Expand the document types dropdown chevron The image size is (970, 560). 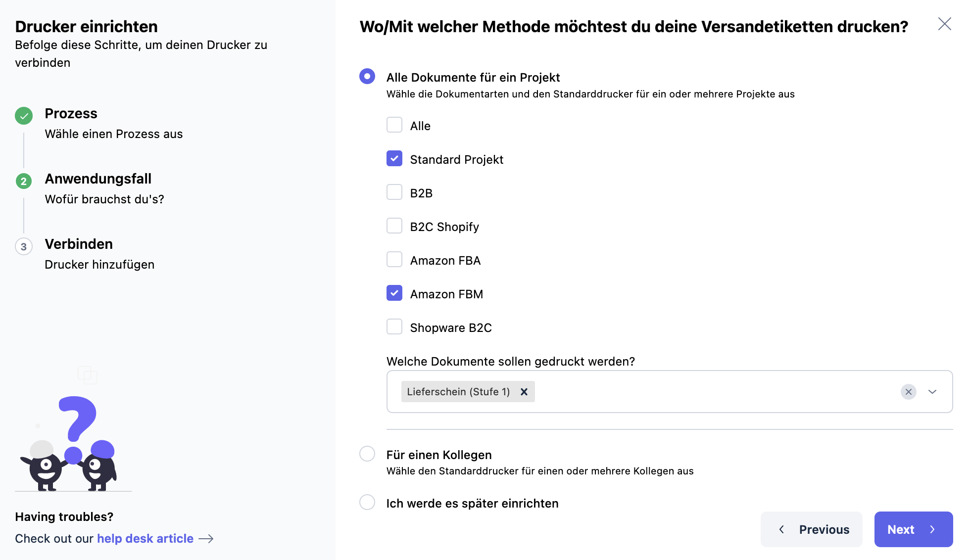coord(932,392)
